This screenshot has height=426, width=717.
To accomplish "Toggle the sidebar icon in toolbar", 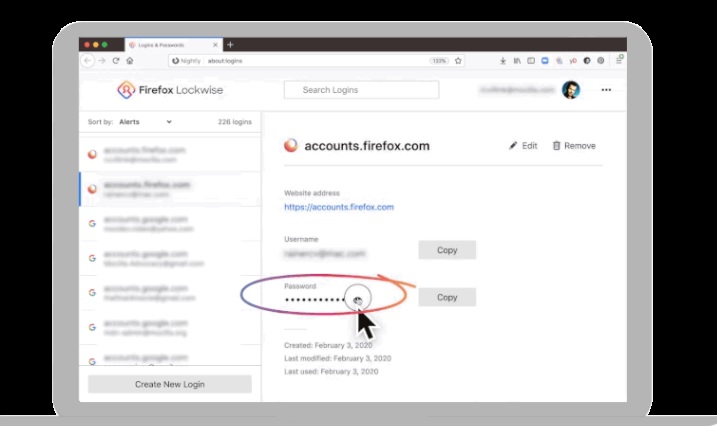I will (x=531, y=60).
